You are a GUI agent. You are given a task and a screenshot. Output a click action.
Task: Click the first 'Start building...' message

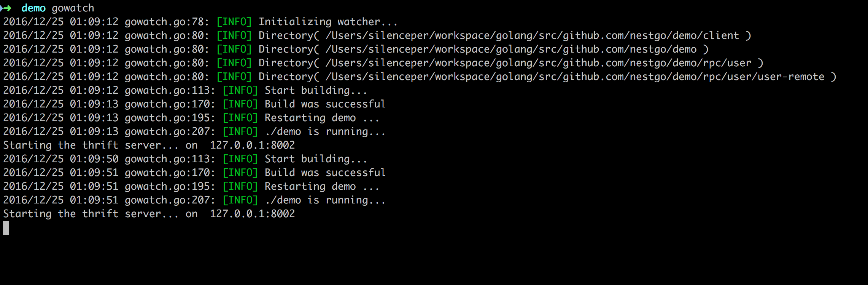[x=316, y=90]
